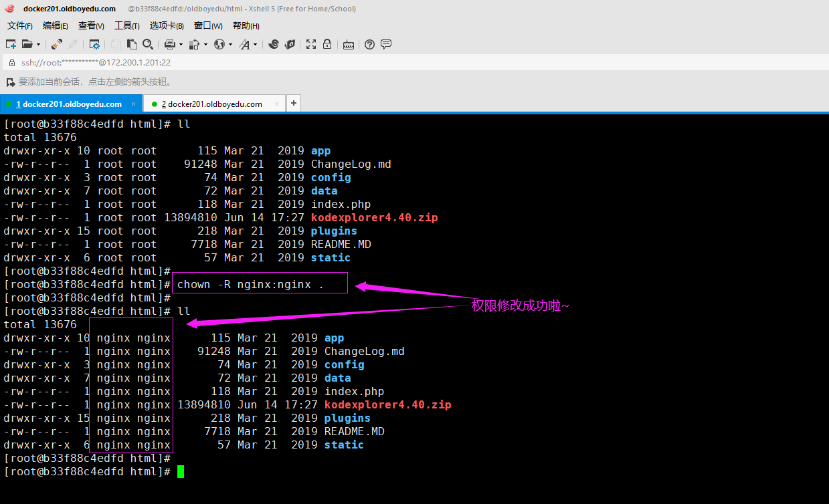Switch to tab 2 docker201.oldboyedu.com
This screenshot has height=504, width=829.
pos(214,104)
